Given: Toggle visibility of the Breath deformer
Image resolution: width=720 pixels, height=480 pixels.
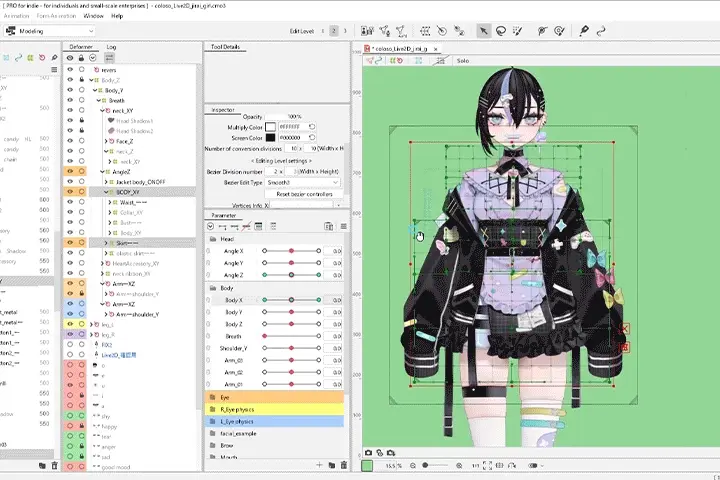Looking at the screenshot, I should pos(70,100).
